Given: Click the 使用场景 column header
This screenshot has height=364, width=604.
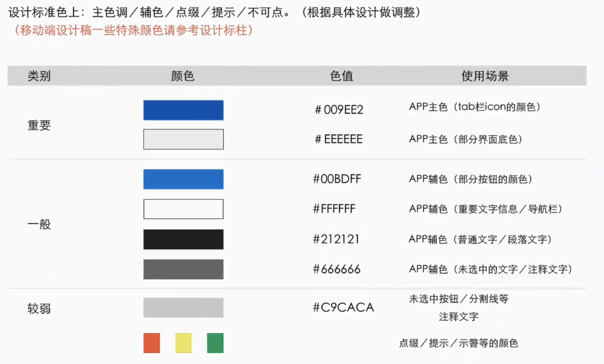Looking at the screenshot, I should (x=485, y=76).
